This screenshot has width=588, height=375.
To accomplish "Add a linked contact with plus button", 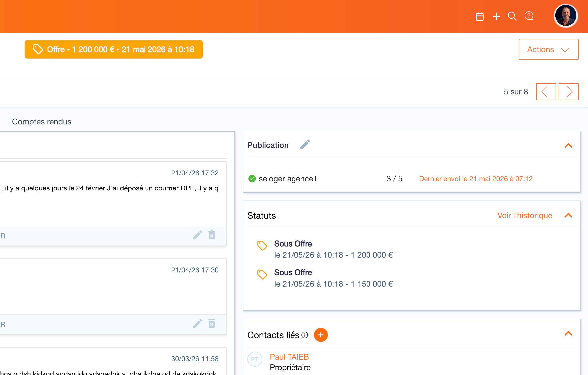I will pyautogui.click(x=321, y=335).
